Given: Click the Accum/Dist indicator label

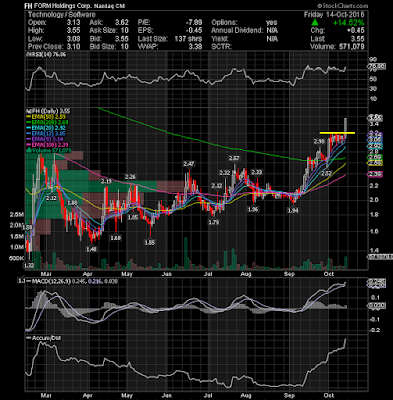Looking at the screenshot, I should [x=46, y=338].
